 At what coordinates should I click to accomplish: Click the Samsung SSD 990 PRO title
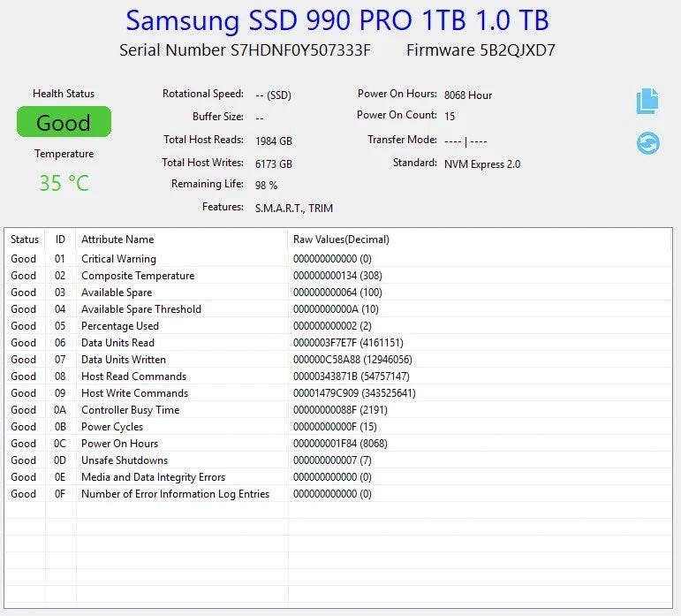point(337,20)
